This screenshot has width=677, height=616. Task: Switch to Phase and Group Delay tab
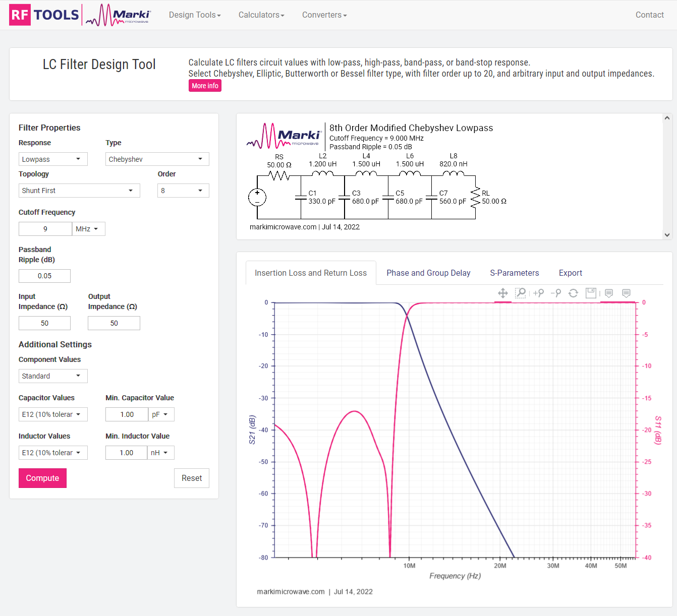428,273
